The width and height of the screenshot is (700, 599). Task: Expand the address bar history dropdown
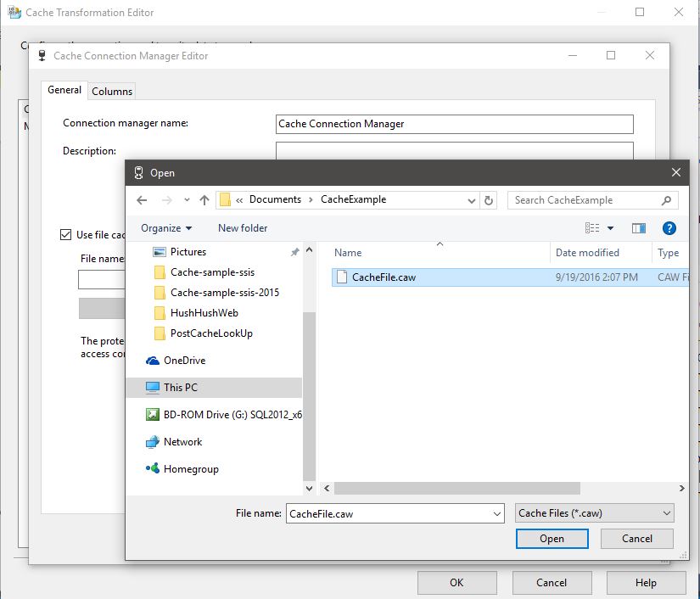click(472, 201)
